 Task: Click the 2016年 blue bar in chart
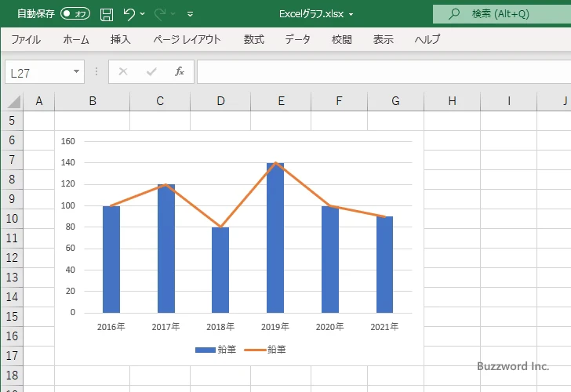(x=111, y=260)
